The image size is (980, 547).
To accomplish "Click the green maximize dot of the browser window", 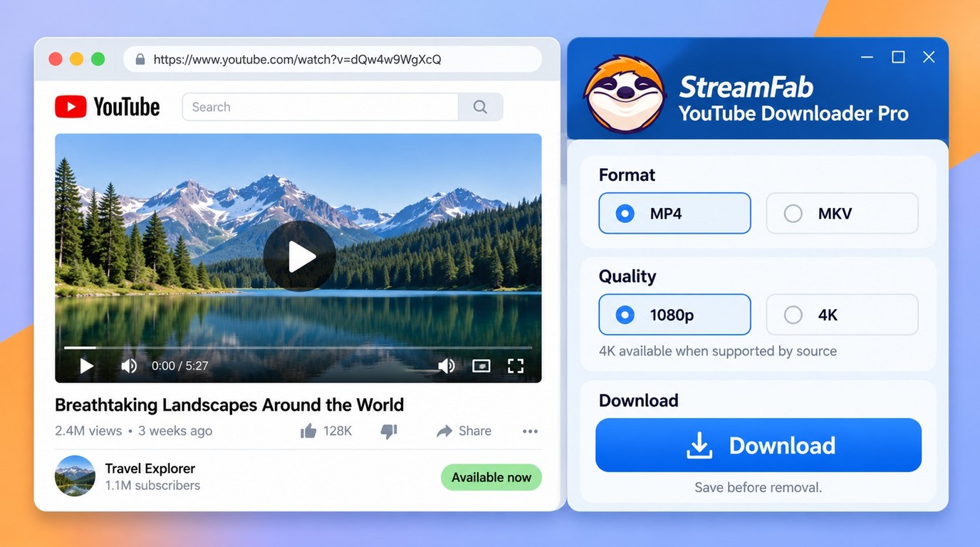I will click(98, 59).
